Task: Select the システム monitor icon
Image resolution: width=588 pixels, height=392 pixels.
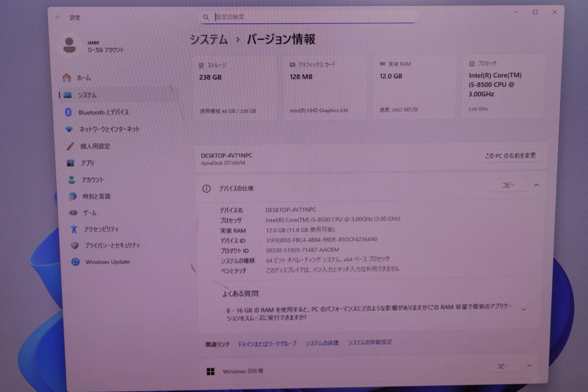Action: pyautogui.click(x=67, y=95)
